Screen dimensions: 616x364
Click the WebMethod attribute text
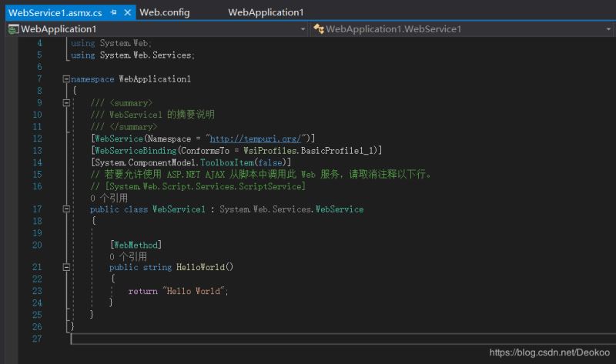(136, 245)
